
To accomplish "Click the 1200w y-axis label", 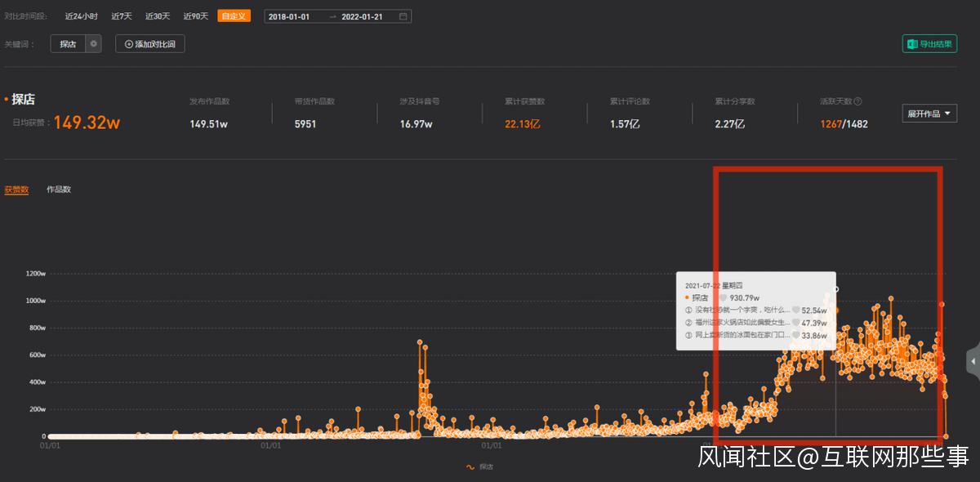I will [x=35, y=273].
